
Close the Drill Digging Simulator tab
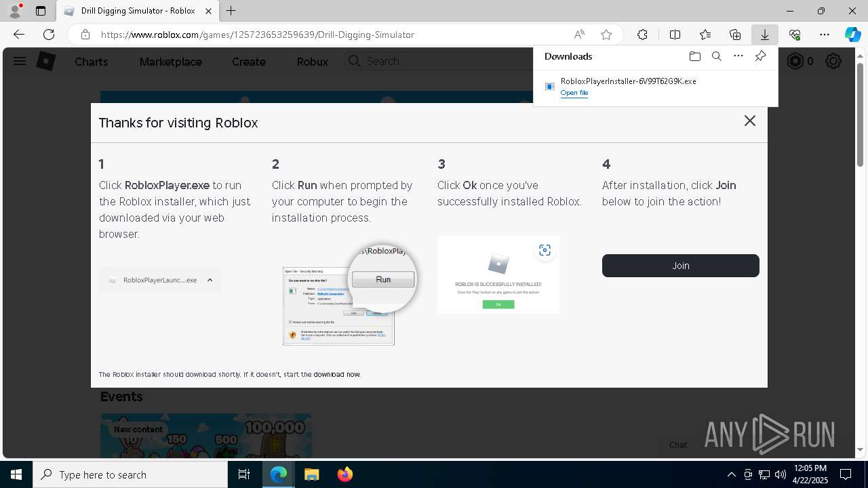[x=209, y=11]
